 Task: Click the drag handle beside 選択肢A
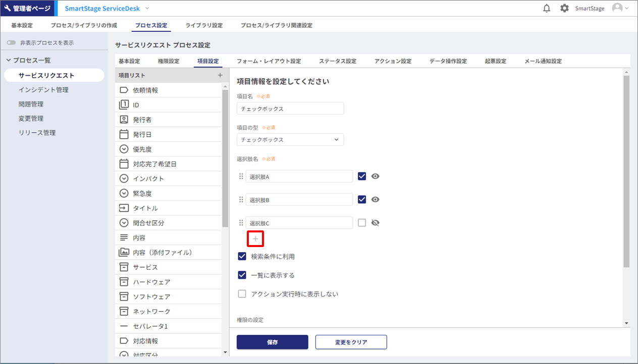(x=241, y=176)
